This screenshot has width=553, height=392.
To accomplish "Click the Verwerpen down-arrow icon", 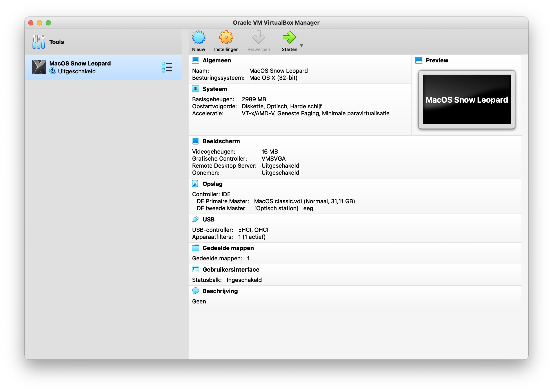I will [x=258, y=37].
